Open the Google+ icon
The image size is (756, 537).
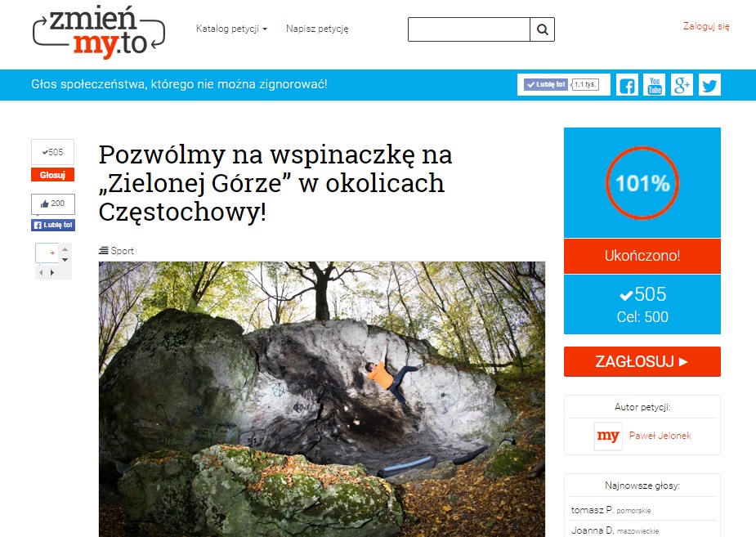(x=682, y=85)
